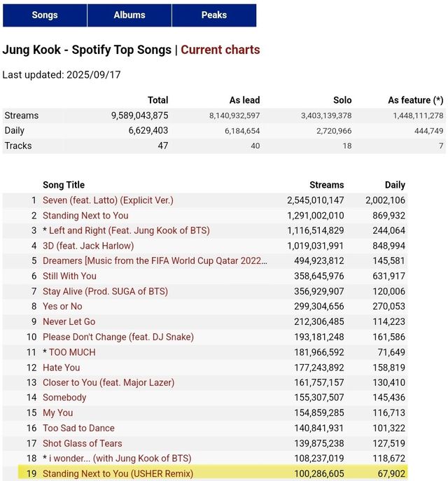Image resolution: width=448 pixels, height=481 pixels.
Task: Open Standing Next to You USHER Remix
Action: [118, 474]
